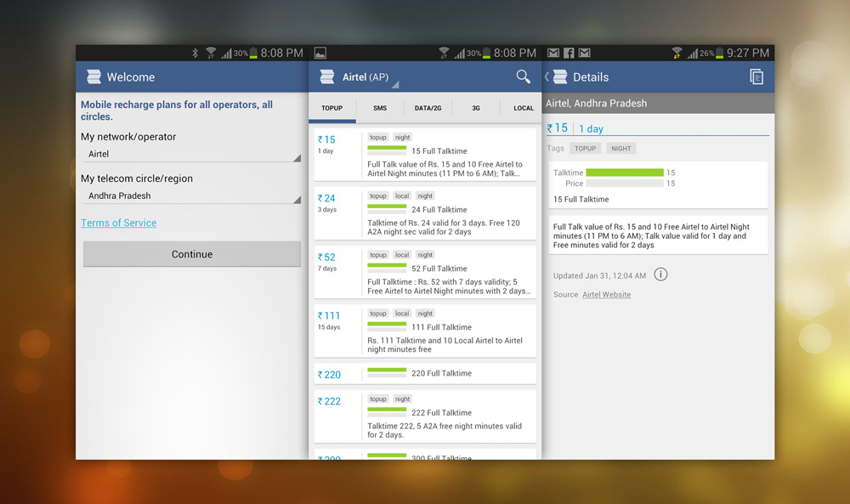
Task: Expand the Airtel (AP) operator selector
Action: (x=371, y=77)
